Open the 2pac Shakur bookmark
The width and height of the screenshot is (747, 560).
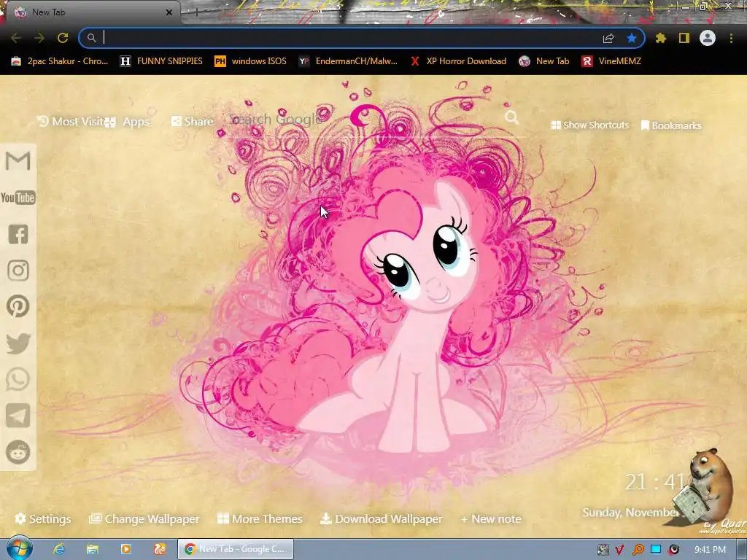coord(60,61)
